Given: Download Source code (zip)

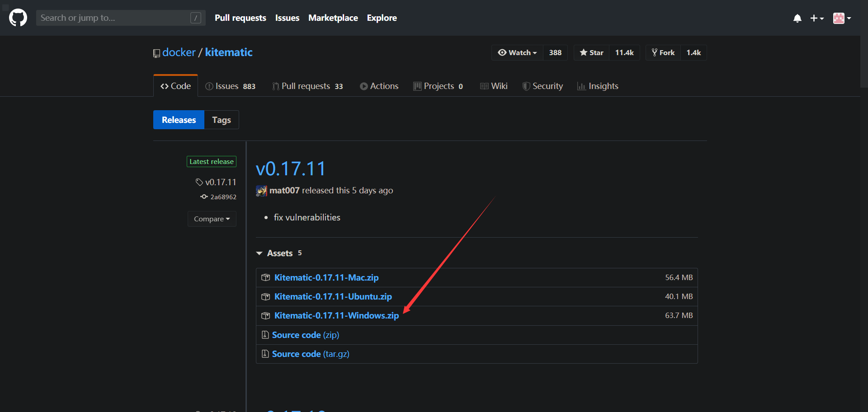Looking at the screenshot, I should tap(306, 335).
